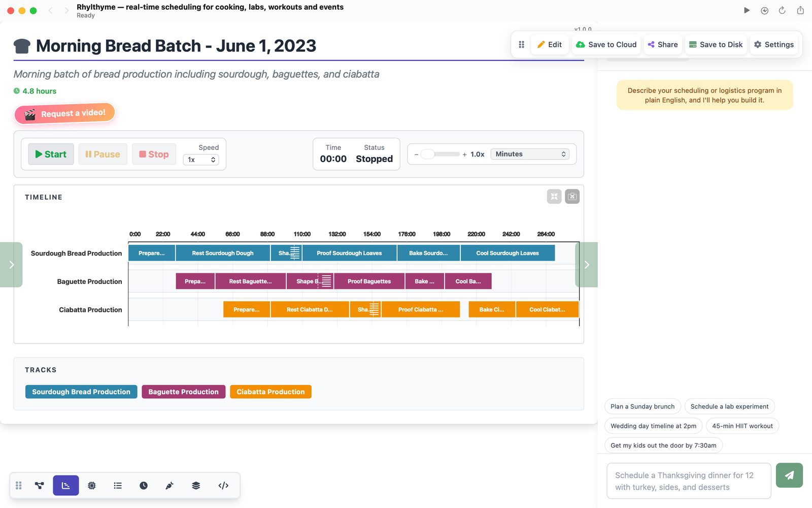Pause the schedule playback
This screenshot has height=508, width=812.
tap(103, 154)
